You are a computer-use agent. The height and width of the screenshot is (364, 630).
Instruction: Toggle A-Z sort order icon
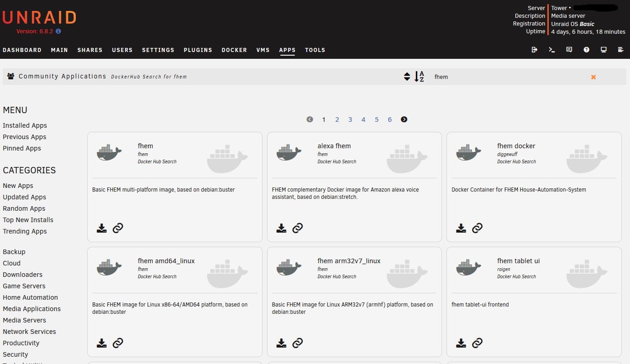[x=419, y=77]
